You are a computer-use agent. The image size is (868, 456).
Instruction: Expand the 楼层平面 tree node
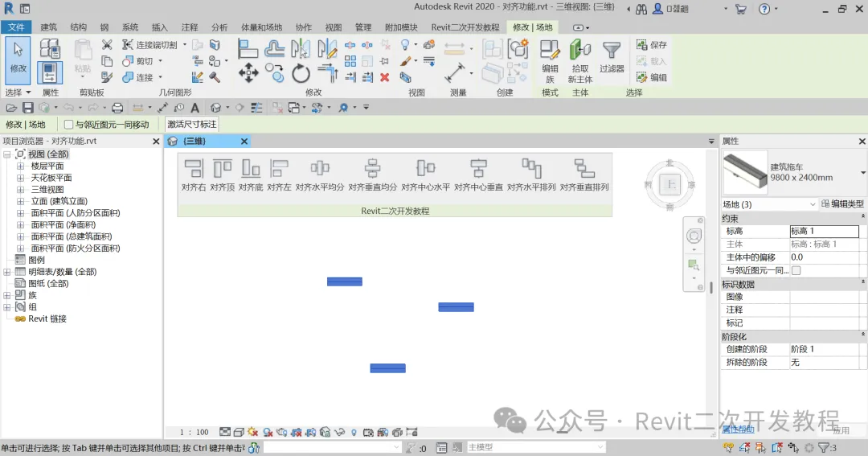click(20, 166)
